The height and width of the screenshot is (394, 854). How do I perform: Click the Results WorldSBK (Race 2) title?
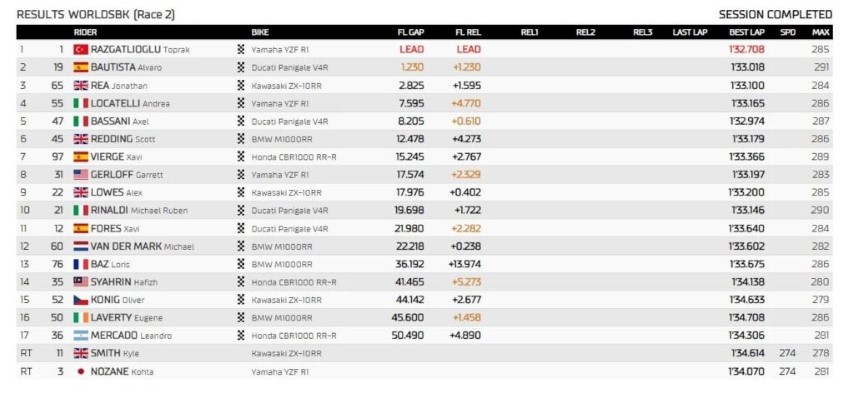point(96,15)
